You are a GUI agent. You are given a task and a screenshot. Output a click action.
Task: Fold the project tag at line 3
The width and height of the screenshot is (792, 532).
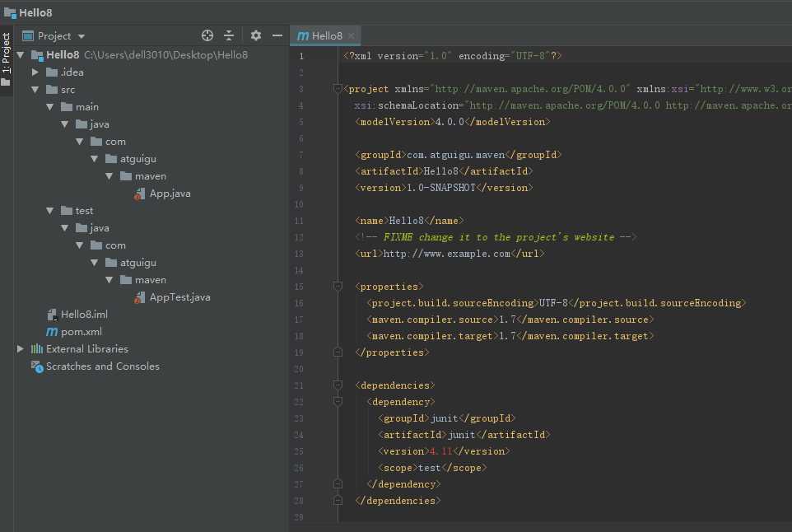pyautogui.click(x=338, y=89)
